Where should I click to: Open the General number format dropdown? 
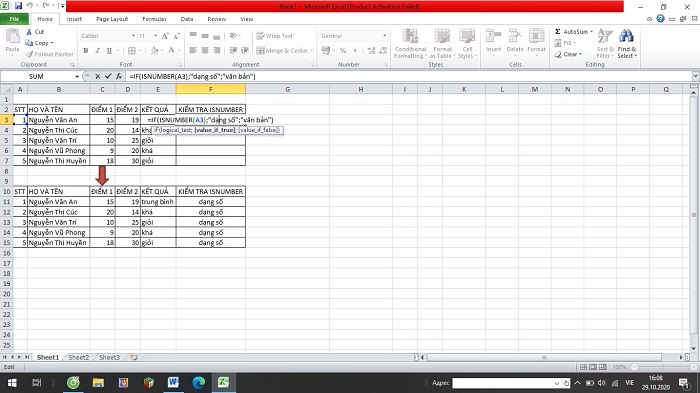click(384, 36)
